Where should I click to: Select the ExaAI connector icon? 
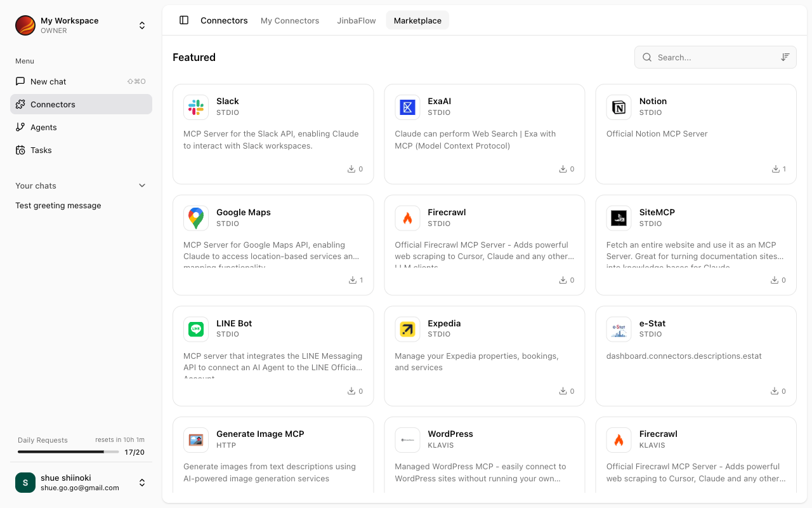[x=407, y=107]
